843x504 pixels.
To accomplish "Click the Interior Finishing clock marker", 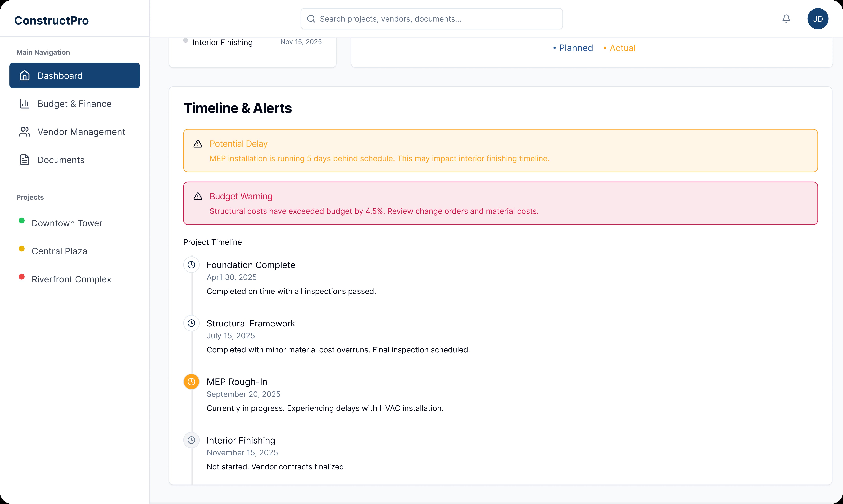I will coord(191,440).
